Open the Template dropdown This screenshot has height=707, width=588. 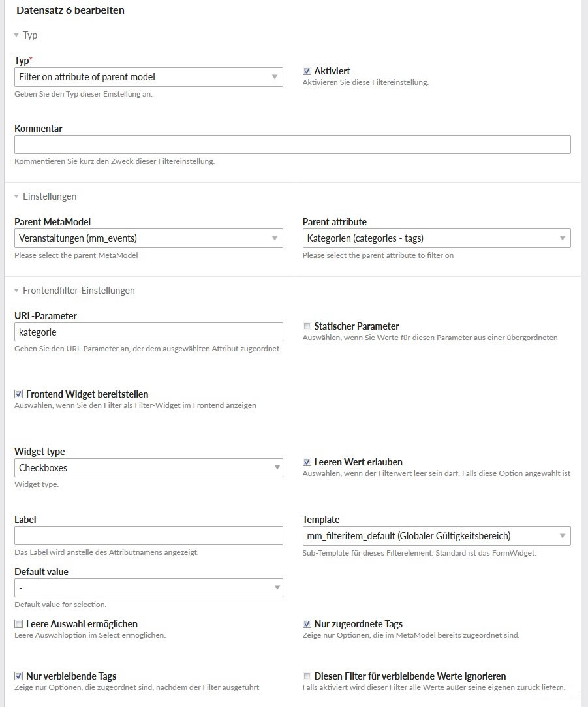[437, 536]
